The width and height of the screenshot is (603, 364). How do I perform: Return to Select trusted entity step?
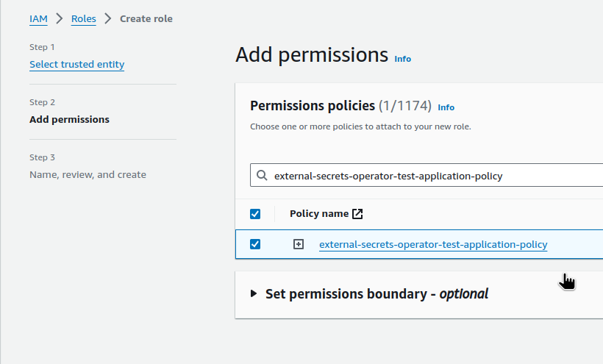tap(77, 64)
